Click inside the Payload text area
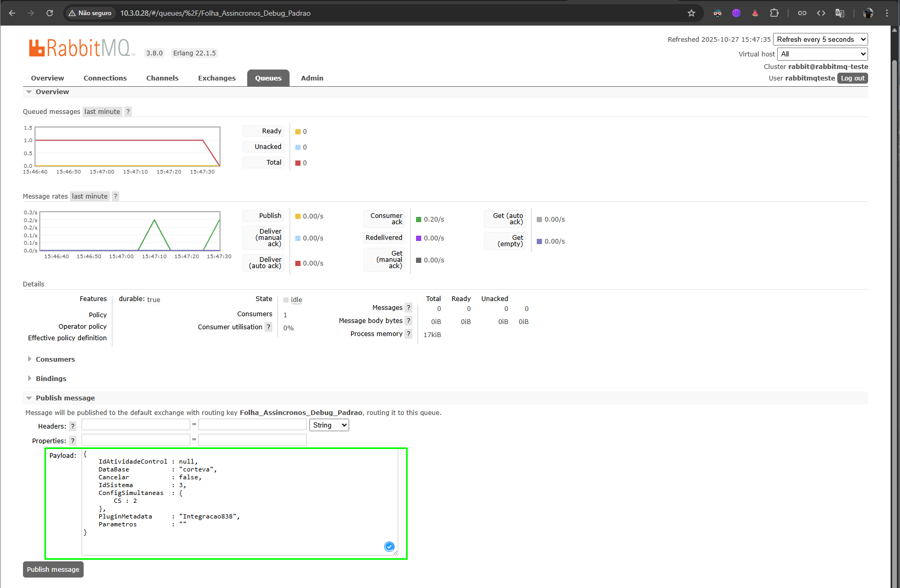 point(240,502)
